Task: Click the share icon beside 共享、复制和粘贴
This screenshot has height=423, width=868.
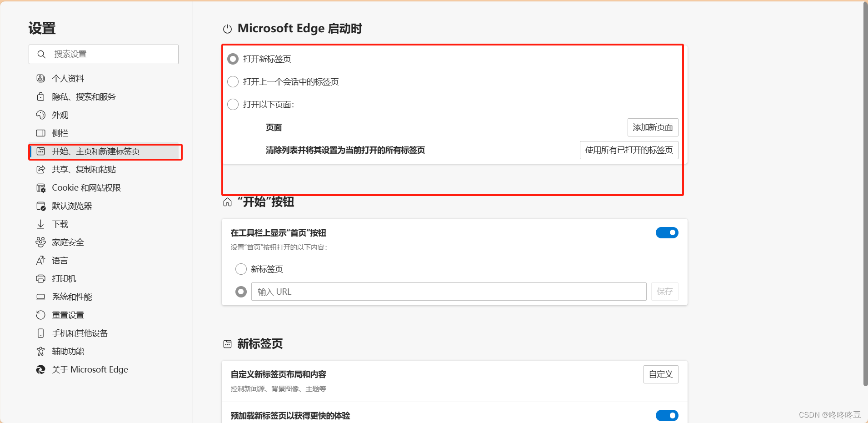Action: point(40,169)
